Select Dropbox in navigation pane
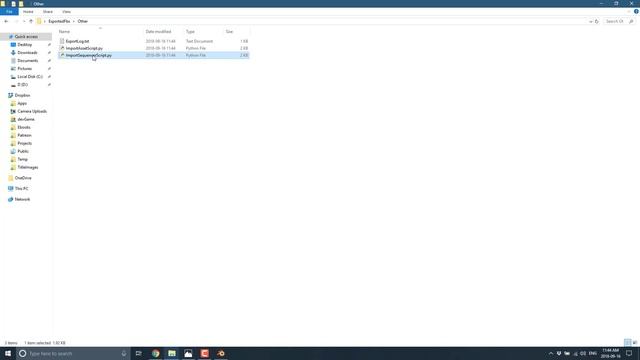 click(x=22, y=95)
